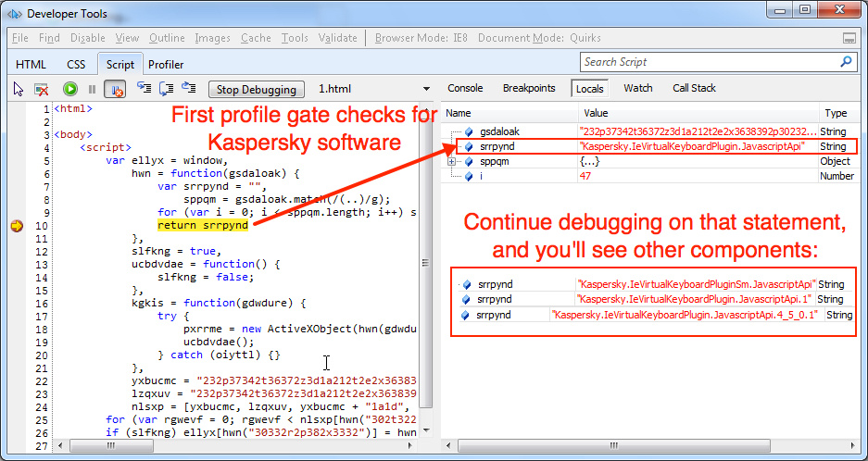The height and width of the screenshot is (461, 868).
Task: Click the search magnifier icon
Action: 847,61
